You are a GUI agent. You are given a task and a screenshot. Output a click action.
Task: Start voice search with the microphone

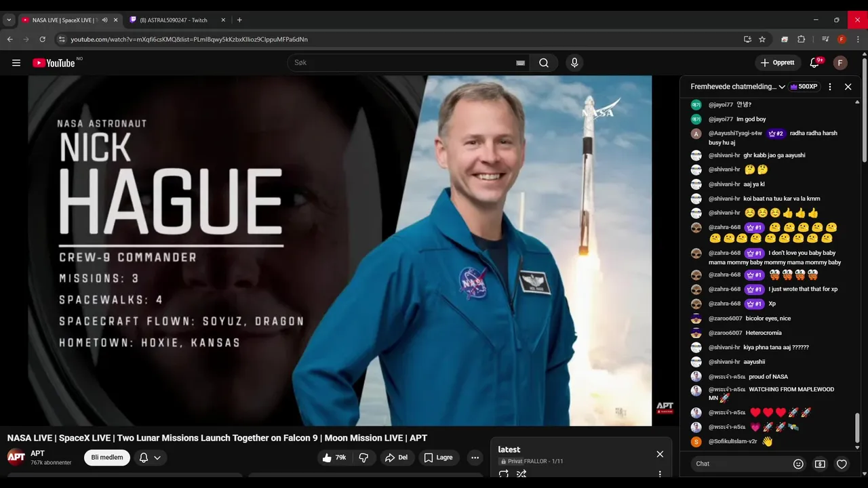[574, 63]
